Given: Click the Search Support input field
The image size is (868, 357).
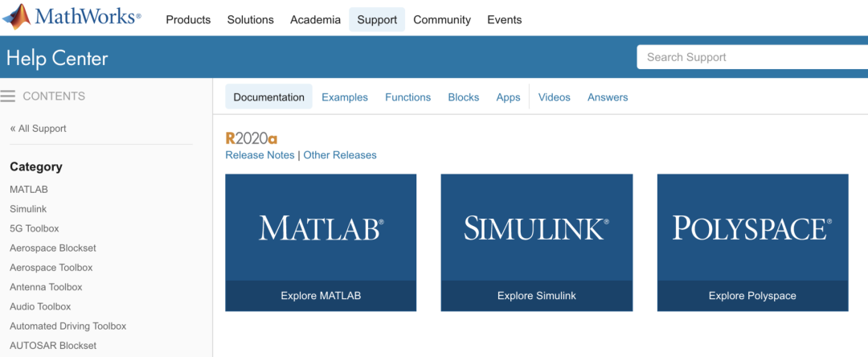Looking at the screenshot, I should click(751, 57).
